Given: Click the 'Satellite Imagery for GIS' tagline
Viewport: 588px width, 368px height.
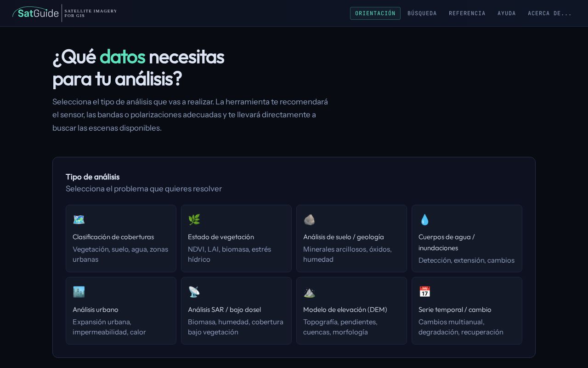Looking at the screenshot, I should pyautogui.click(x=90, y=13).
